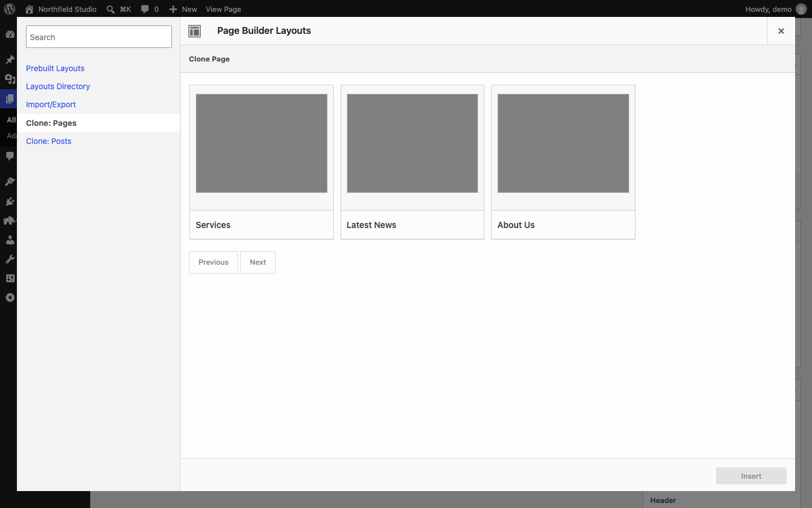The image size is (812, 508).
Task: Open Dashboard gauge icon in admin sidebar
Action: (10, 34)
